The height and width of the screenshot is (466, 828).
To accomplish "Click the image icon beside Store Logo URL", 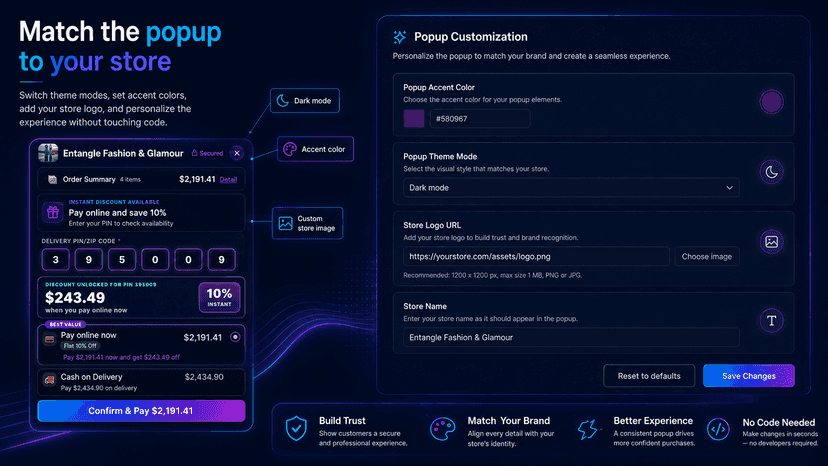I will pos(771,242).
